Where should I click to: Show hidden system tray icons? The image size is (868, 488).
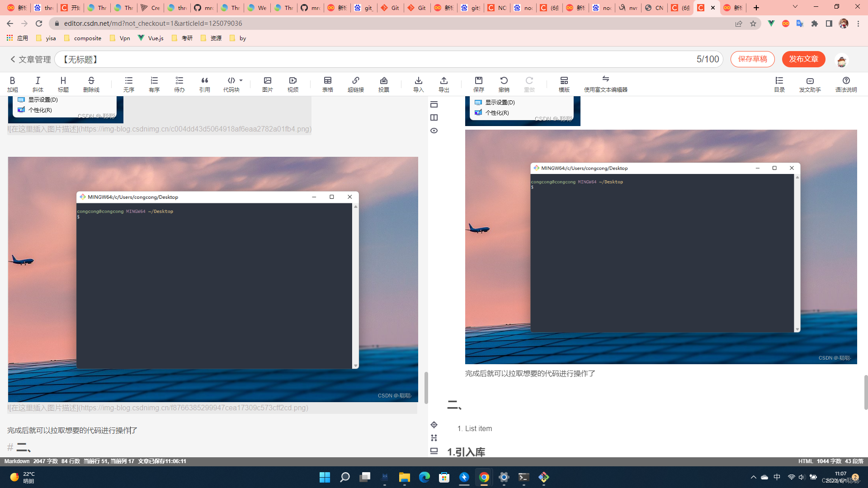click(x=753, y=477)
